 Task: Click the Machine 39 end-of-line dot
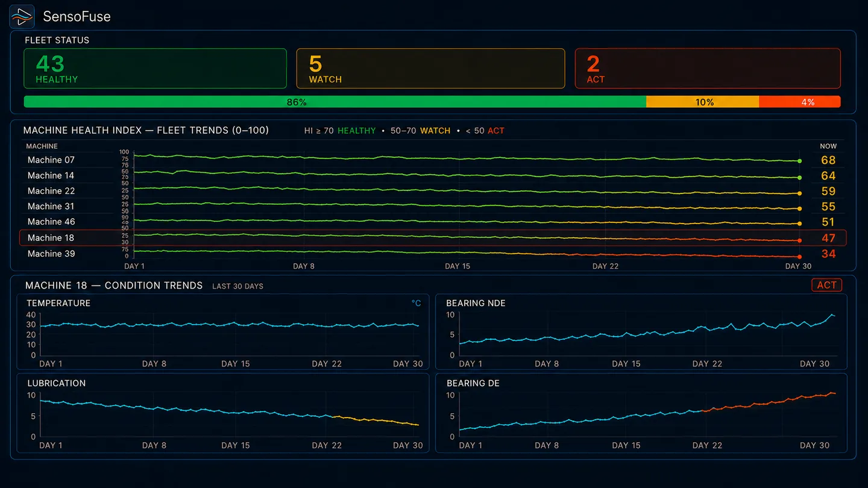800,257
